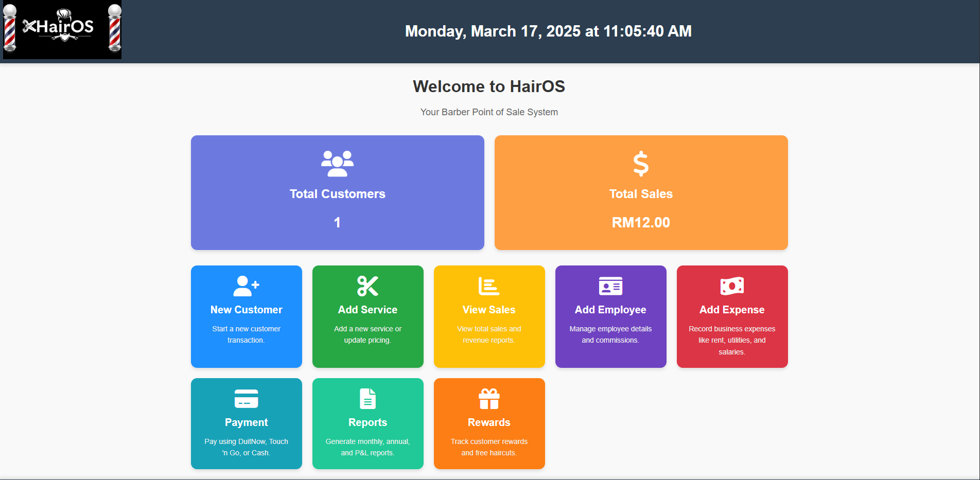Click the scissors icon on Add Service

pos(367,286)
